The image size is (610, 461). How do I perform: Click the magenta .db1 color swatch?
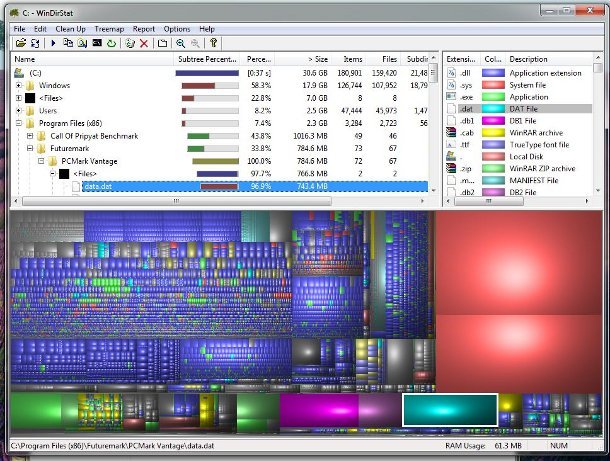click(x=493, y=121)
